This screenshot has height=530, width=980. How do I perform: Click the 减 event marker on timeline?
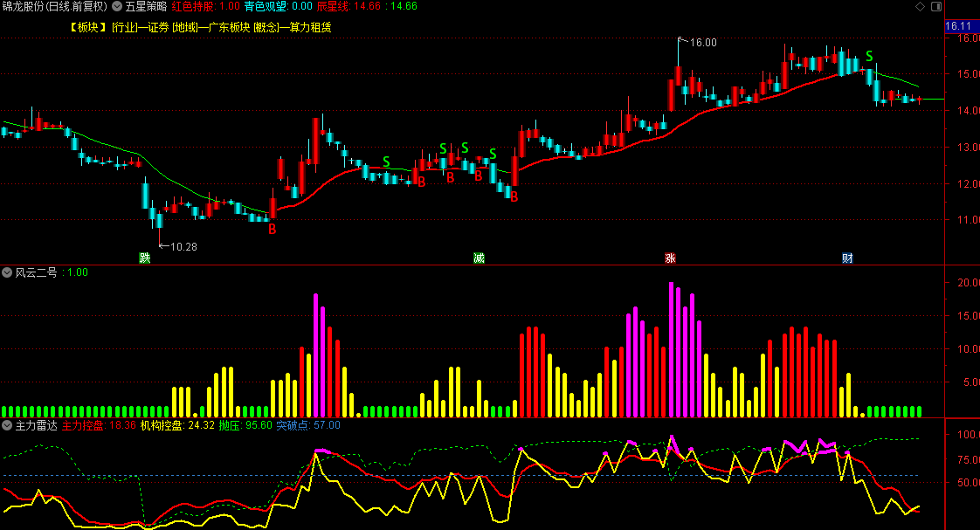click(x=479, y=258)
